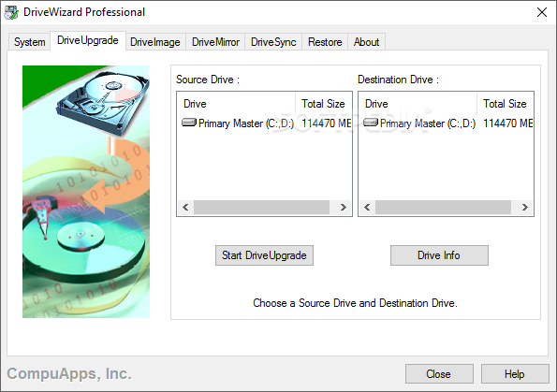Open the DriveMirror tab
Viewport: 557px width, 392px height.
click(215, 42)
